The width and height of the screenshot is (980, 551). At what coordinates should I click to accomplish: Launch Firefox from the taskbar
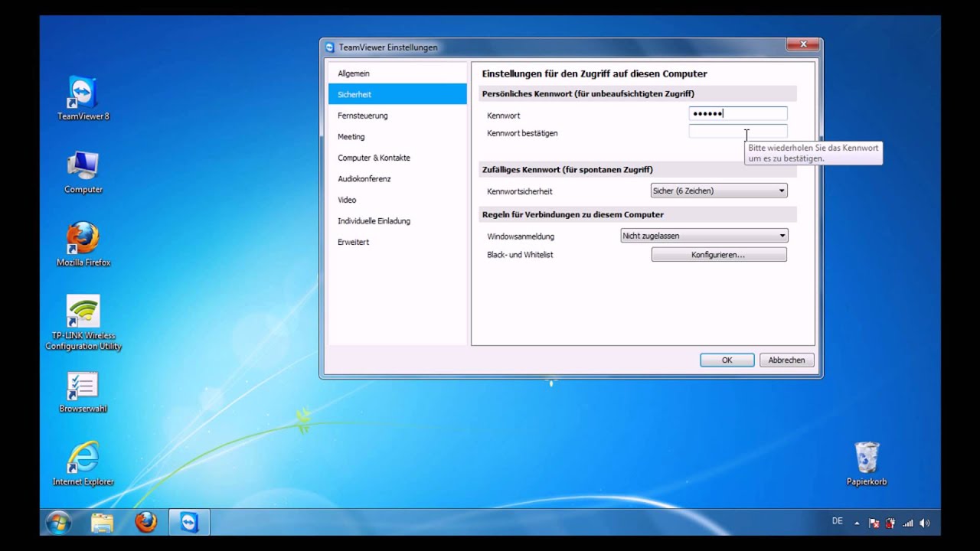[145, 523]
